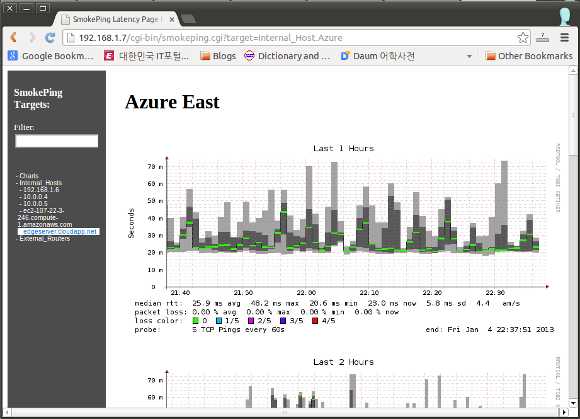Click the browser forward arrow
Screen dimensions: 580x419
[x=32, y=37]
